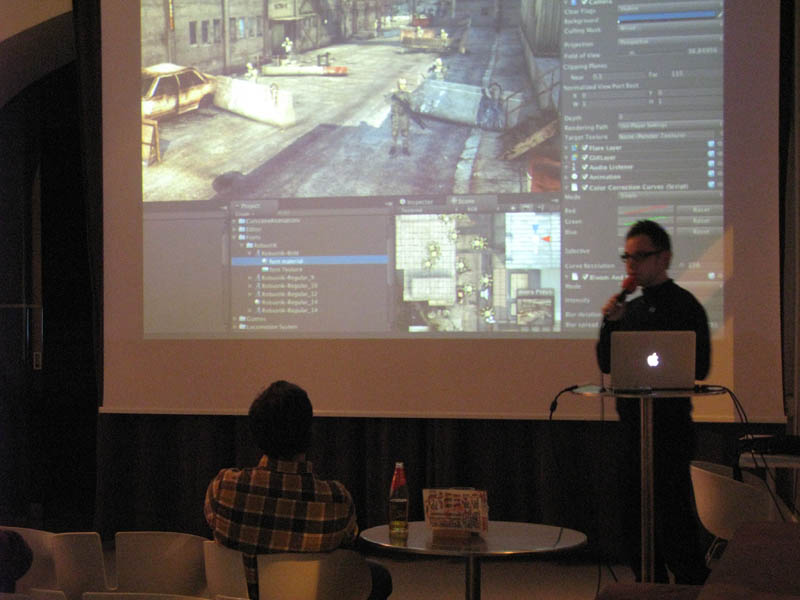
Task: Open the Rendering Path dropdown
Action: pos(669,125)
